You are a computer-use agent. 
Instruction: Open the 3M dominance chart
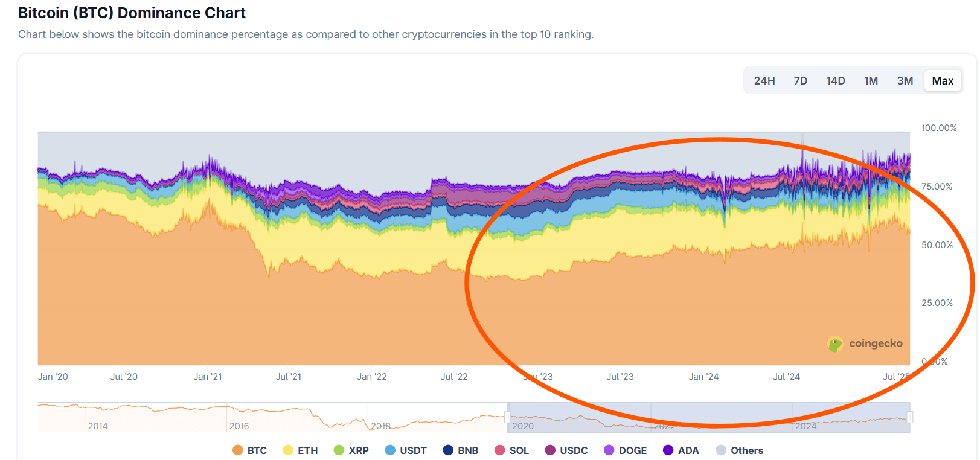pyautogui.click(x=905, y=80)
